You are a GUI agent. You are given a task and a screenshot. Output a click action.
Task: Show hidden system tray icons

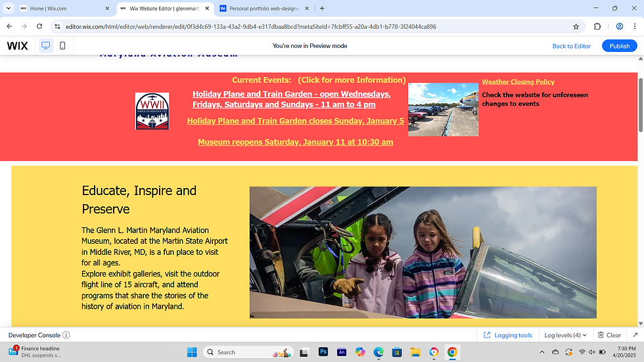pos(541,351)
